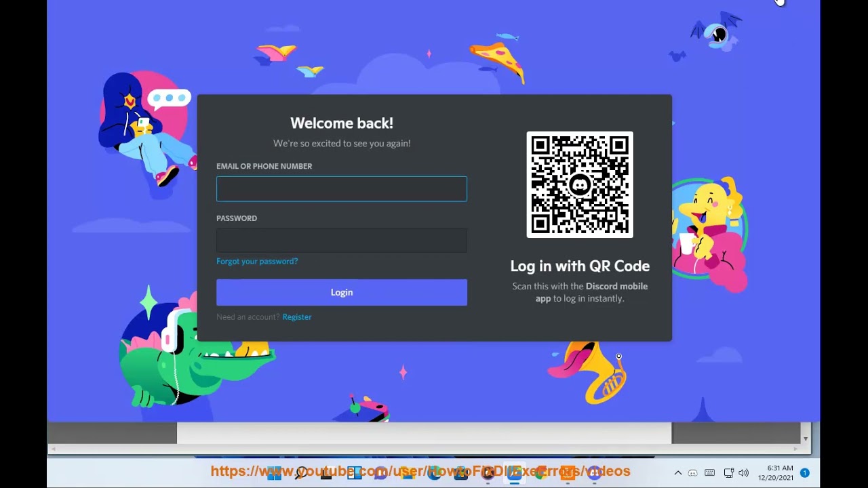Focus the Password input field
Screen dimensions: 868x488
[342, 241]
